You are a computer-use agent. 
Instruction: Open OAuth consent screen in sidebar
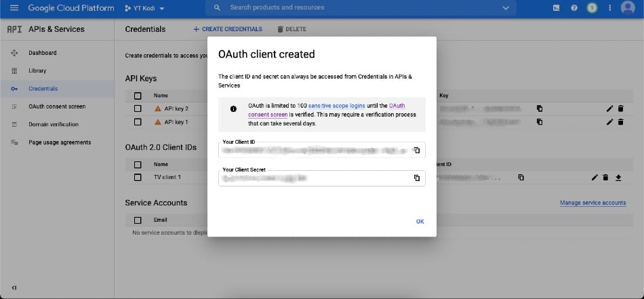pyautogui.click(x=57, y=106)
